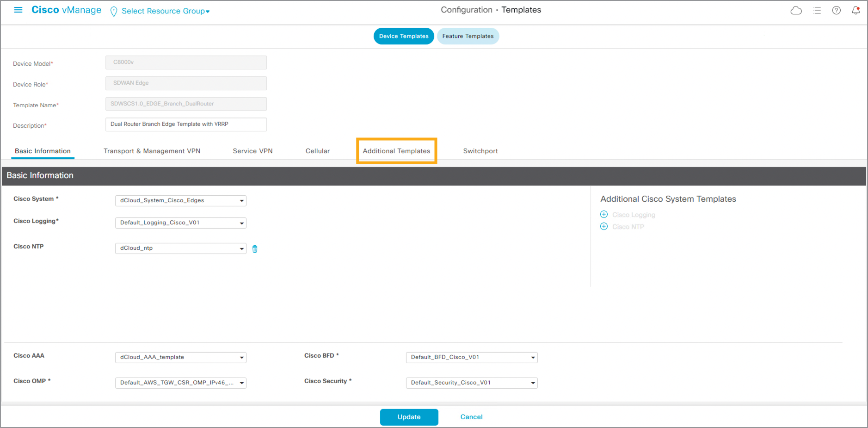
Task: Delete the Cisco NTP template with trash icon
Action: pyautogui.click(x=255, y=249)
